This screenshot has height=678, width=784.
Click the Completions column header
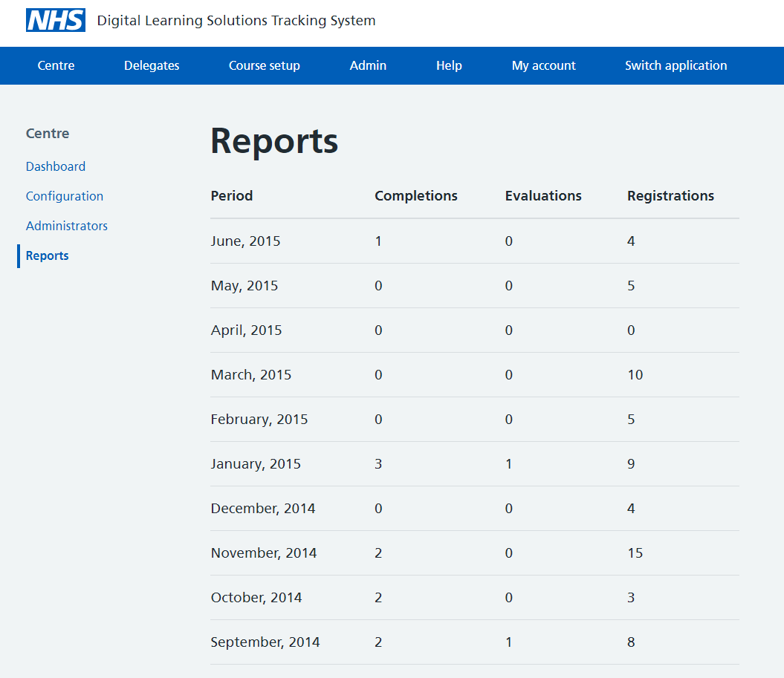[416, 196]
